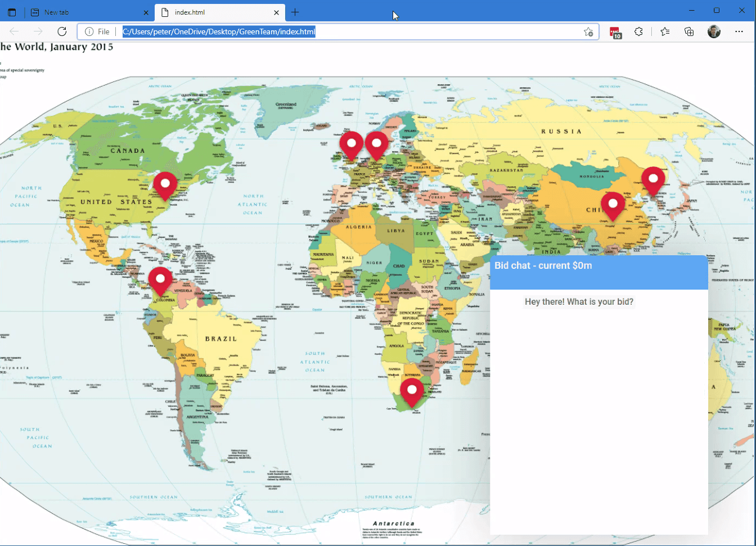Close the index.html tab
Image resolution: width=756 pixels, height=546 pixels.
tap(276, 12)
